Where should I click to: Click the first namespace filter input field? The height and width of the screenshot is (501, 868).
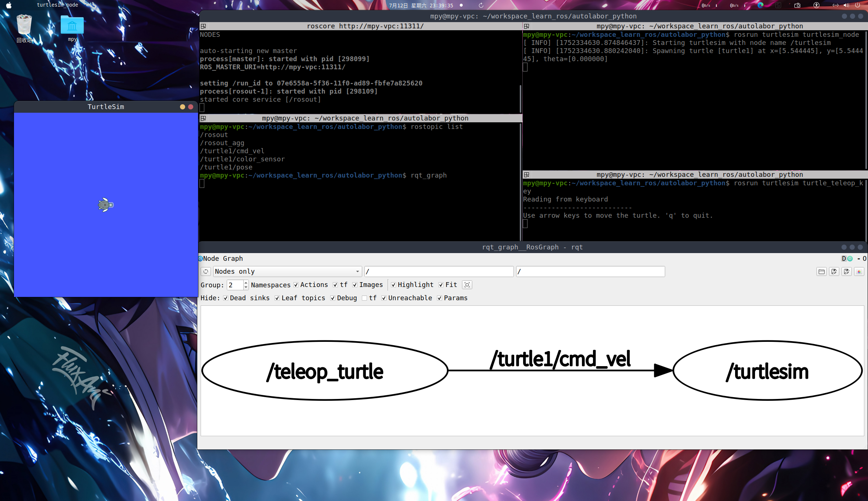click(439, 271)
